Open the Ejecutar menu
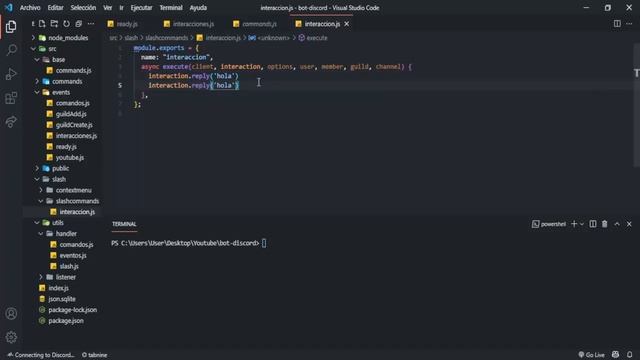 (x=142, y=8)
